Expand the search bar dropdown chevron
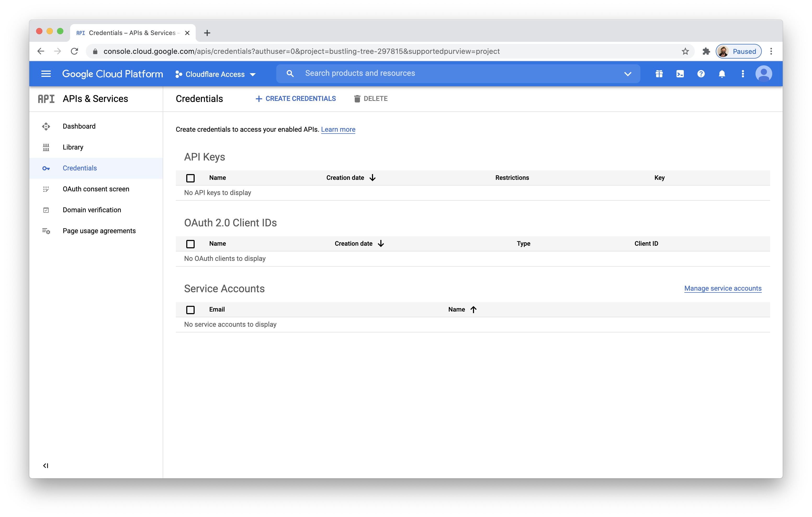This screenshot has width=812, height=517. click(627, 74)
